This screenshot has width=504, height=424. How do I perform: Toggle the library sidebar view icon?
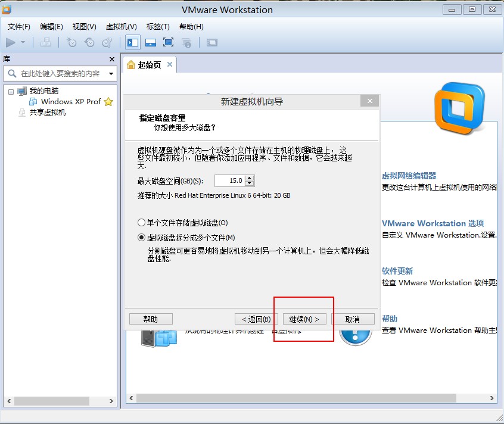pos(133,42)
